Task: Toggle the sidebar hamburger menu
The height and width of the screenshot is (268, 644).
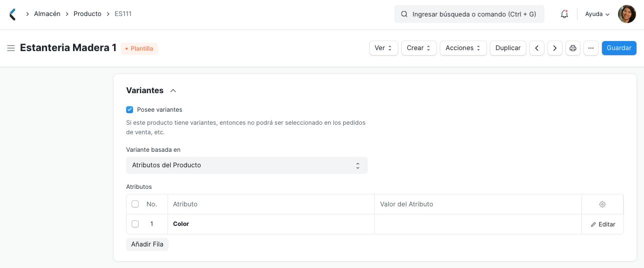Action: pyautogui.click(x=11, y=48)
